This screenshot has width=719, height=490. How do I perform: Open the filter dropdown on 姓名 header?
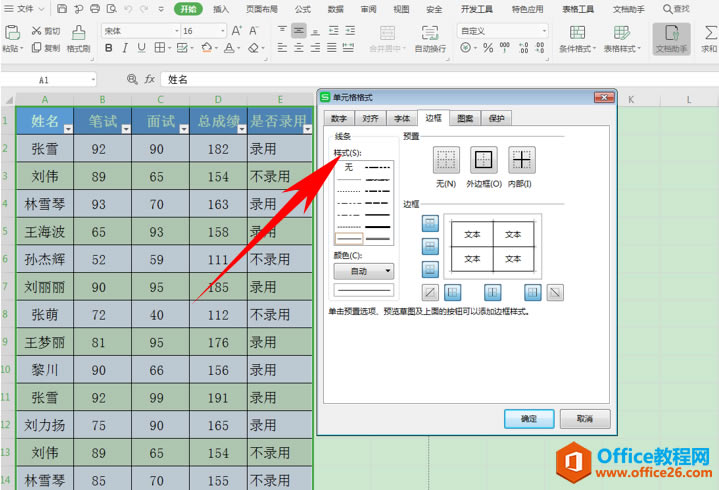(x=68, y=129)
